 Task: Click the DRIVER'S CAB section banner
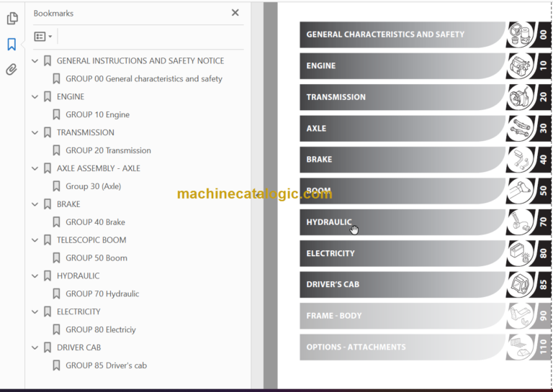403,285
